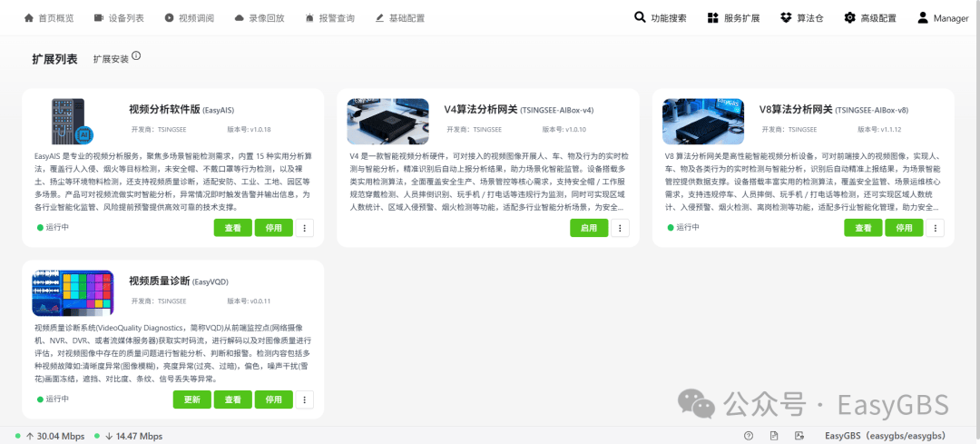Click 停用 on the 视频质量诊断 card
The width and height of the screenshot is (980, 444).
pyautogui.click(x=274, y=400)
